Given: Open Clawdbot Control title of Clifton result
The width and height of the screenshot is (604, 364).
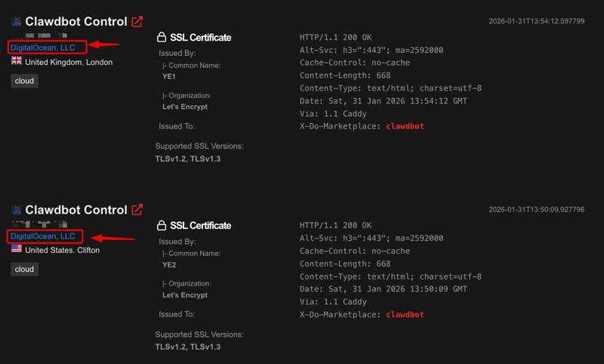Looking at the screenshot, I should click(76, 210).
